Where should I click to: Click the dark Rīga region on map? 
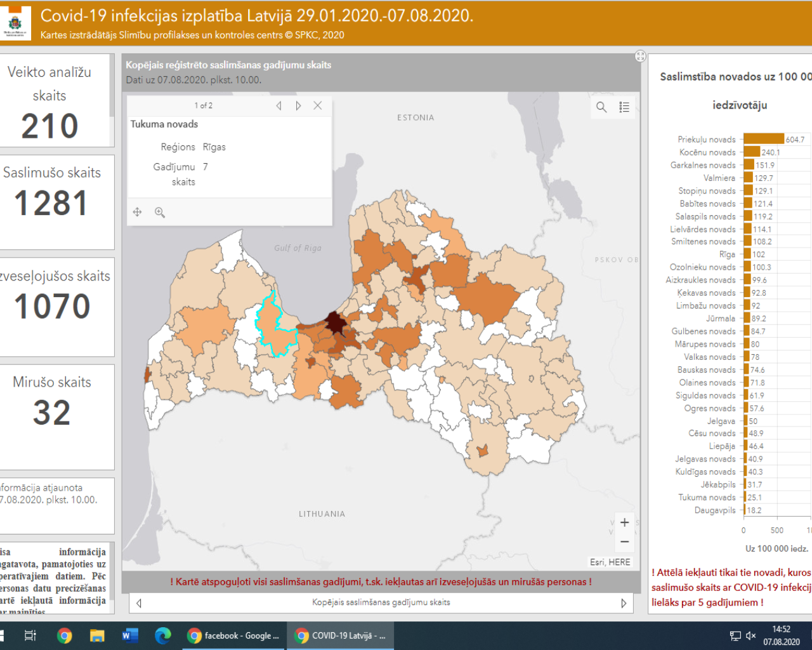click(x=334, y=322)
